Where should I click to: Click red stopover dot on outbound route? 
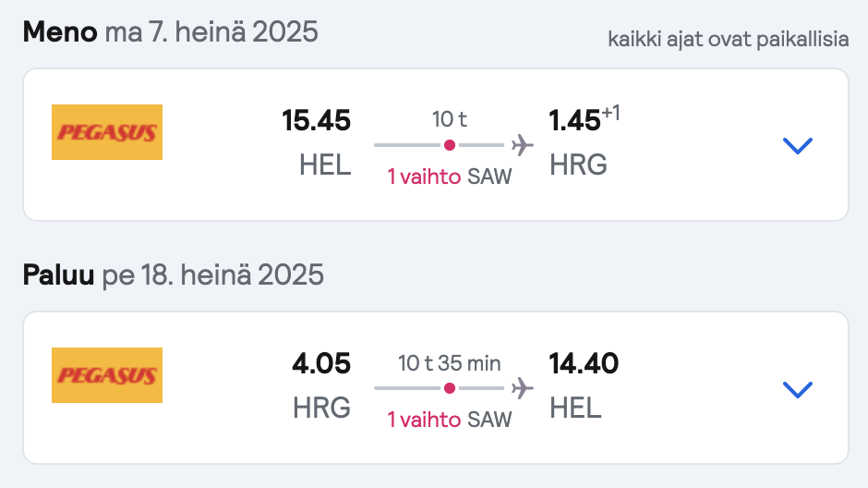coord(450,145)
